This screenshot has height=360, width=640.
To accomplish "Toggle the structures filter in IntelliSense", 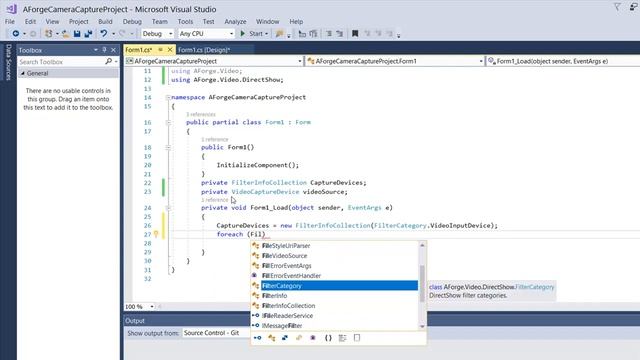I will pyautogui.click(x=285, y=338).
